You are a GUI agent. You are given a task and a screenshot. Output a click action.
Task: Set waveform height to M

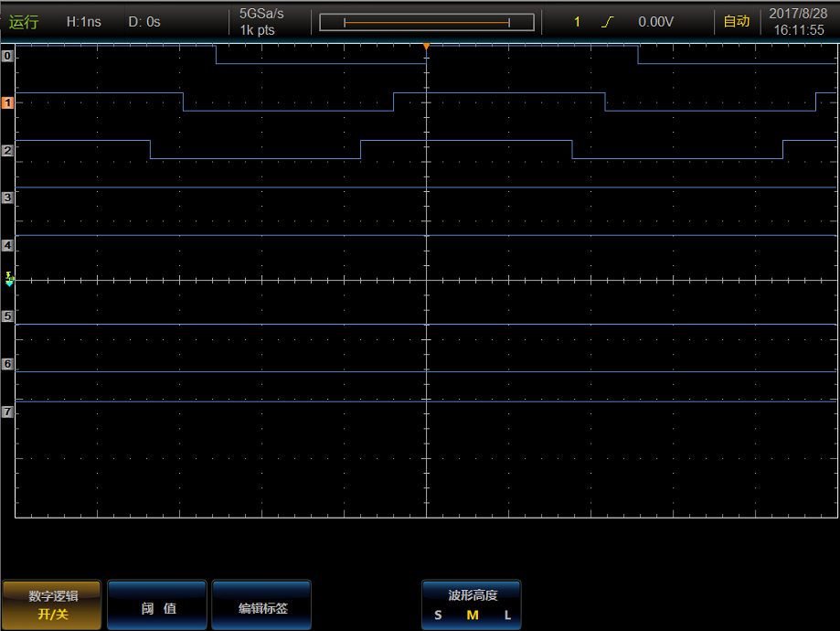click(473, 615)
